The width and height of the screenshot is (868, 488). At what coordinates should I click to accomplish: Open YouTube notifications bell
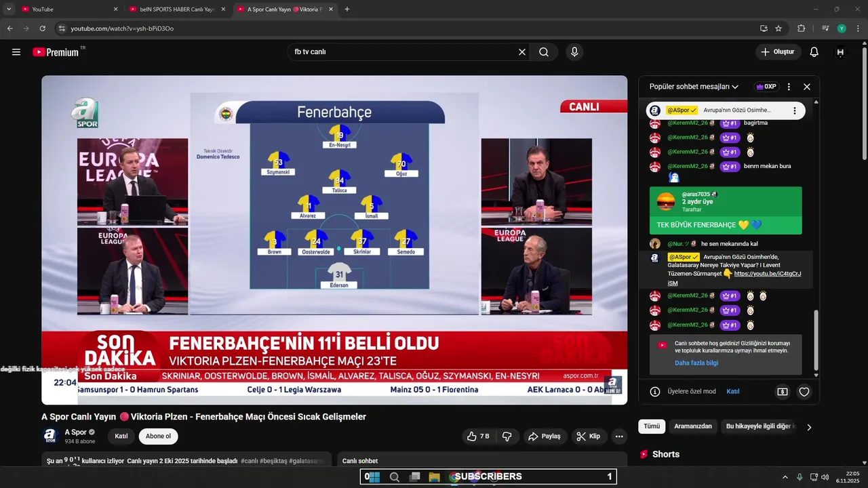pyautogui.click(x=814, y=52)
